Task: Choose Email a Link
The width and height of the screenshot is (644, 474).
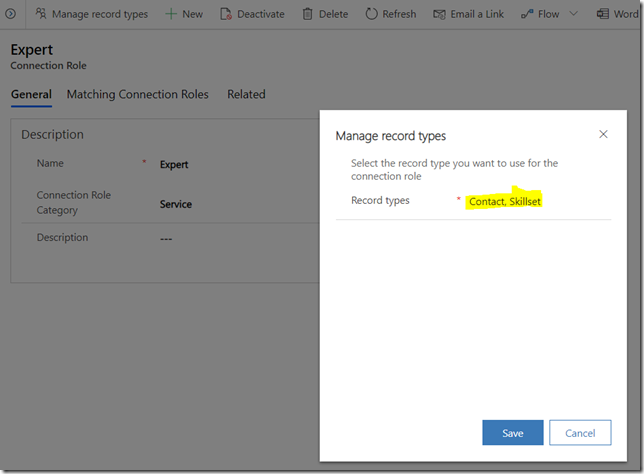Action: pyautogui.click(x=468, y=14)
